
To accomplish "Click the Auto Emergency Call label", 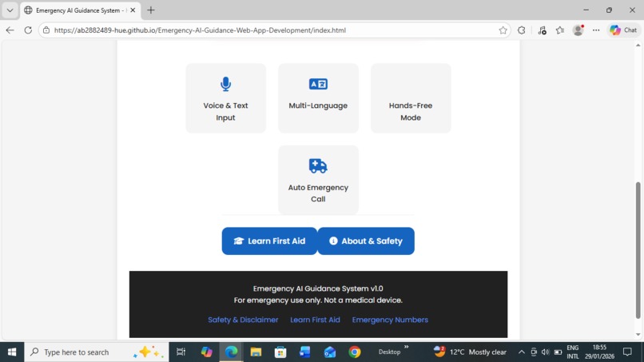I will (x=318, y=193).
